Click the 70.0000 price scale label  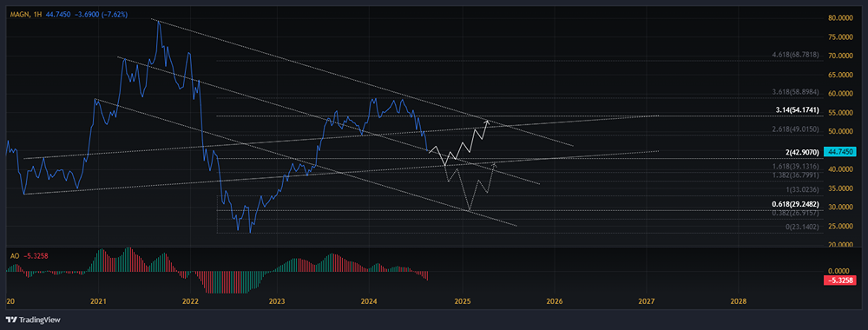[x=840, y=56]
